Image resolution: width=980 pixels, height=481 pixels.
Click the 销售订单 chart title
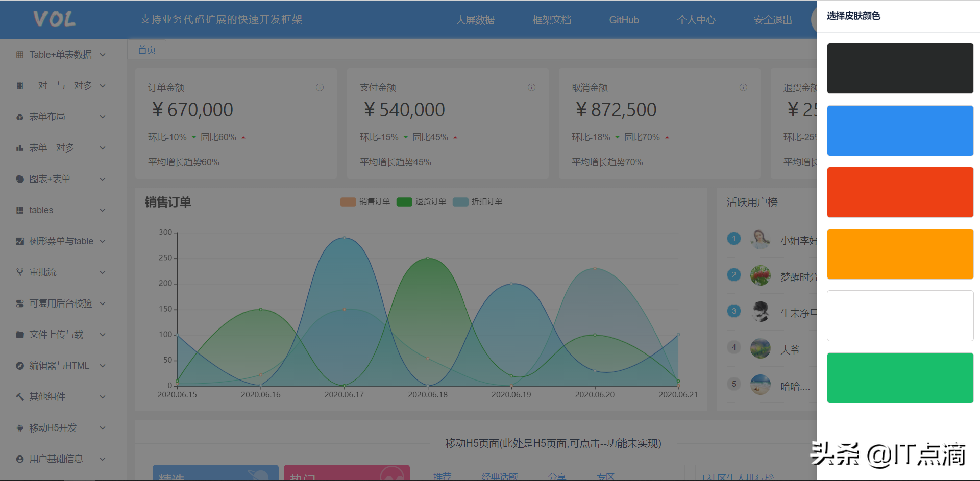168,202
